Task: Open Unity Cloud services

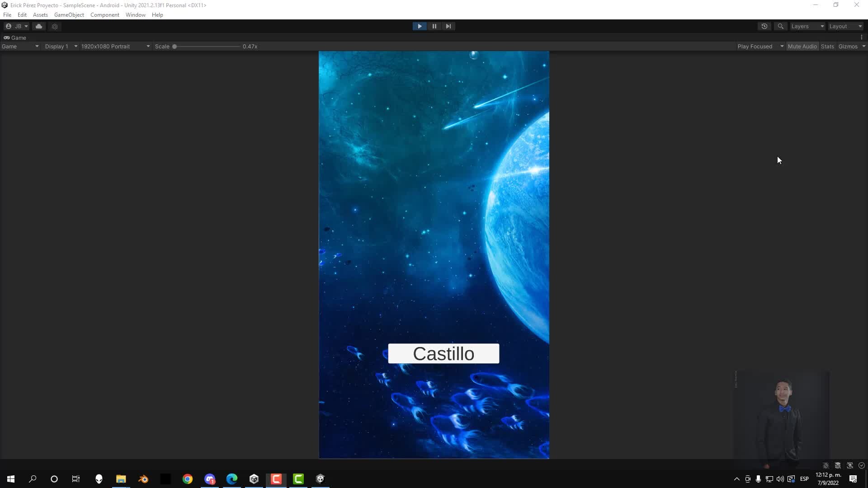Action: coord(39,26)
